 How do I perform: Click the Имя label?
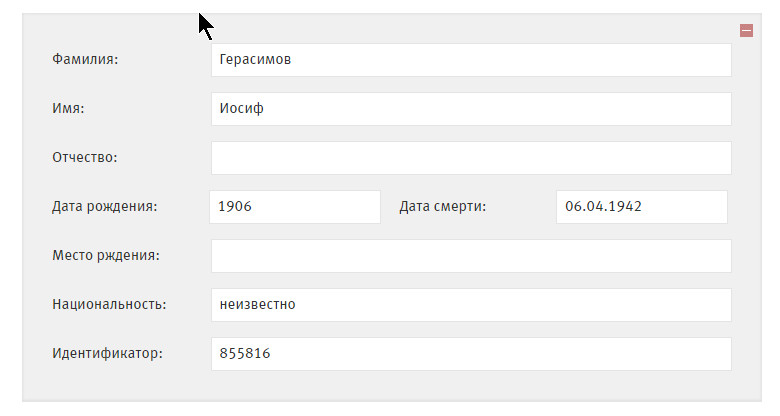68,109
